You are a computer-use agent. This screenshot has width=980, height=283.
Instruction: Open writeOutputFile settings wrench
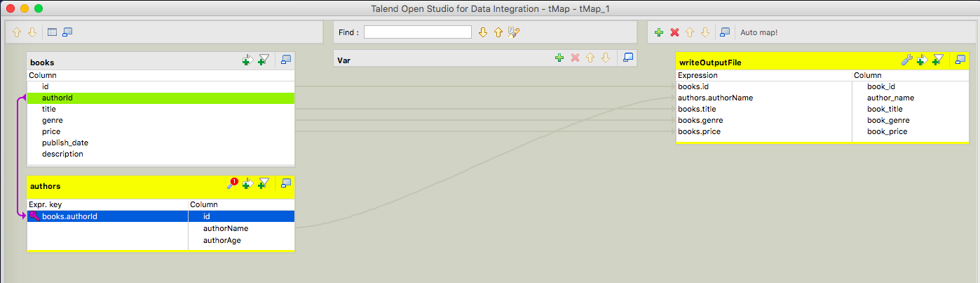coord(907,60)
